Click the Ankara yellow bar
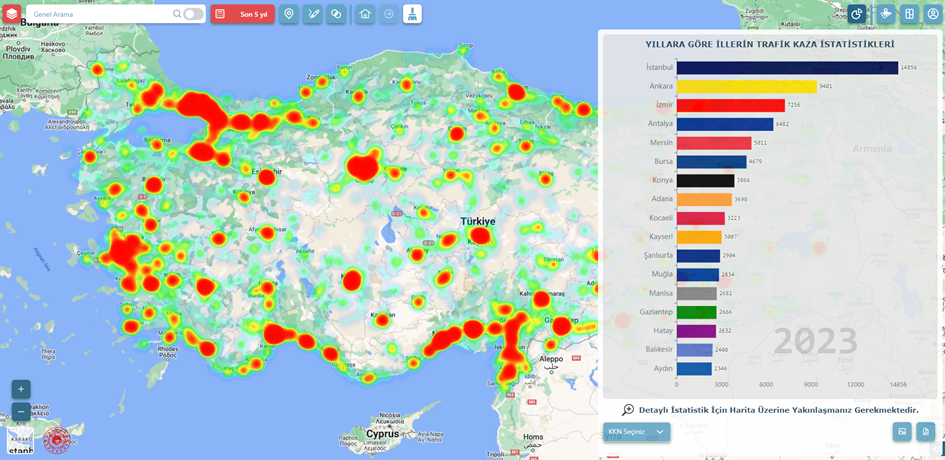 point(746,87)
